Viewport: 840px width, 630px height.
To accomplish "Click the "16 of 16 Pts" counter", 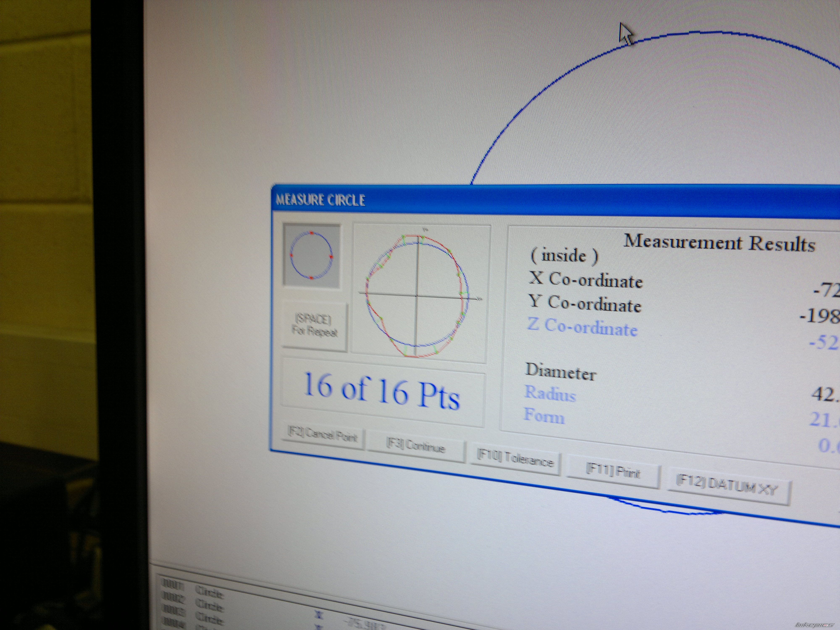I will (x=382, y=391).
